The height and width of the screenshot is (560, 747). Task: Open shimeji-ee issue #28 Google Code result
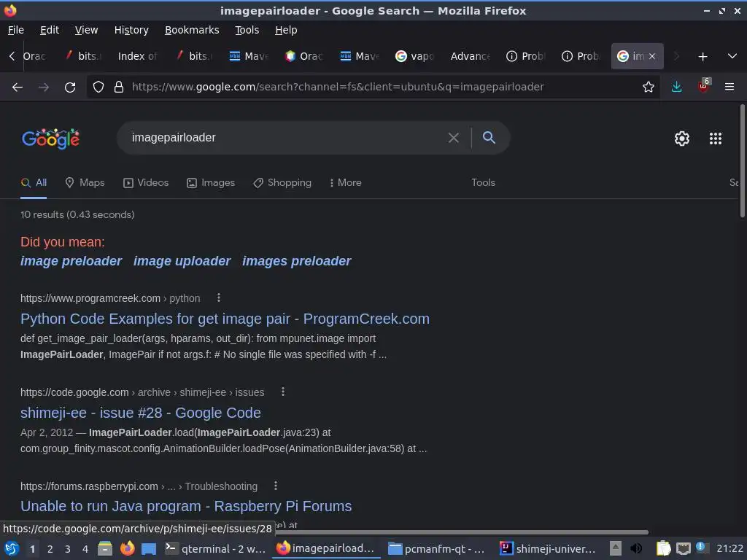pyautogui.click(x=141, y=413)
